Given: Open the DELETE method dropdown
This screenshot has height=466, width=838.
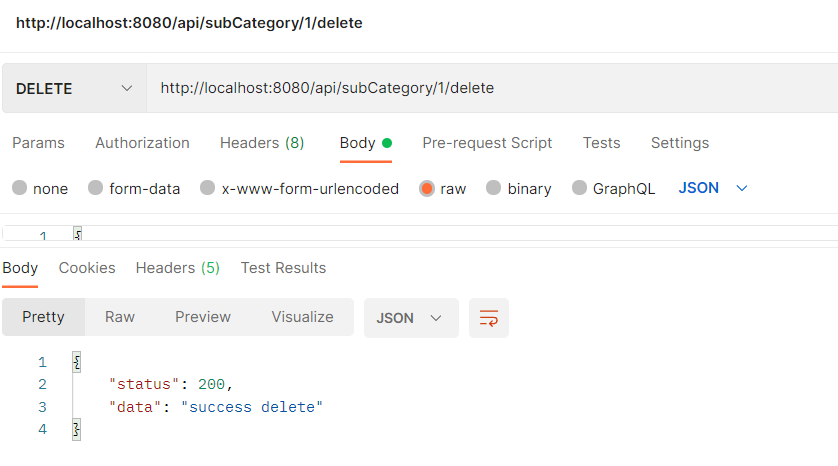Looking at the screenshot, I should tap(74, 88).
